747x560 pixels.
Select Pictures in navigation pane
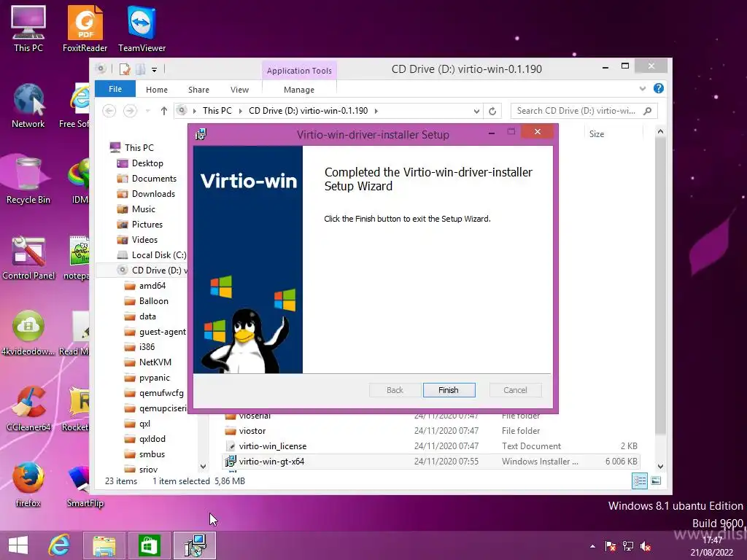click(x=147, y=225)
